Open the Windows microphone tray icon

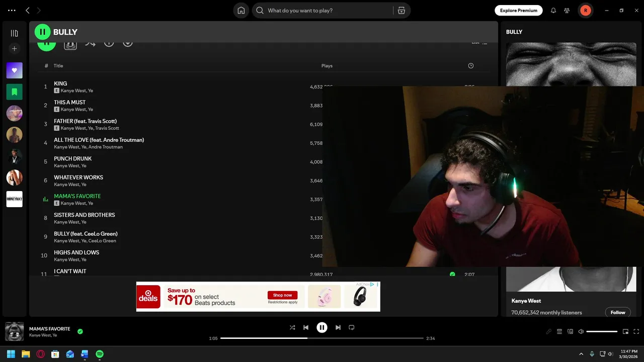tap(592, 354)
